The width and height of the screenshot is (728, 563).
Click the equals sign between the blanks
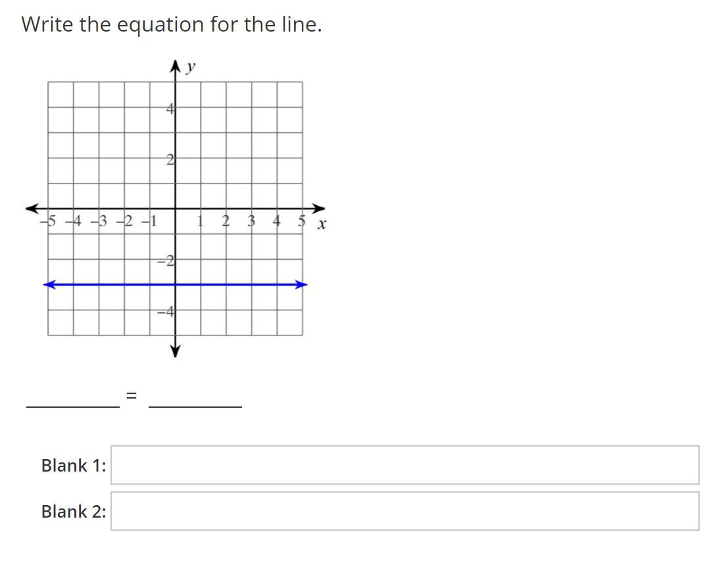click(132, 396)
